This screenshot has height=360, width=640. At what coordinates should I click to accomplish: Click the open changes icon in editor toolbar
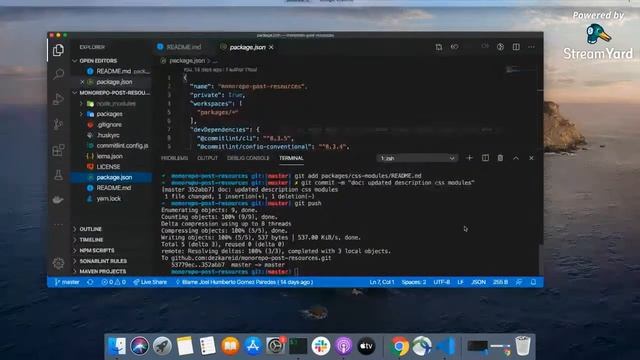tap(439, 47)
